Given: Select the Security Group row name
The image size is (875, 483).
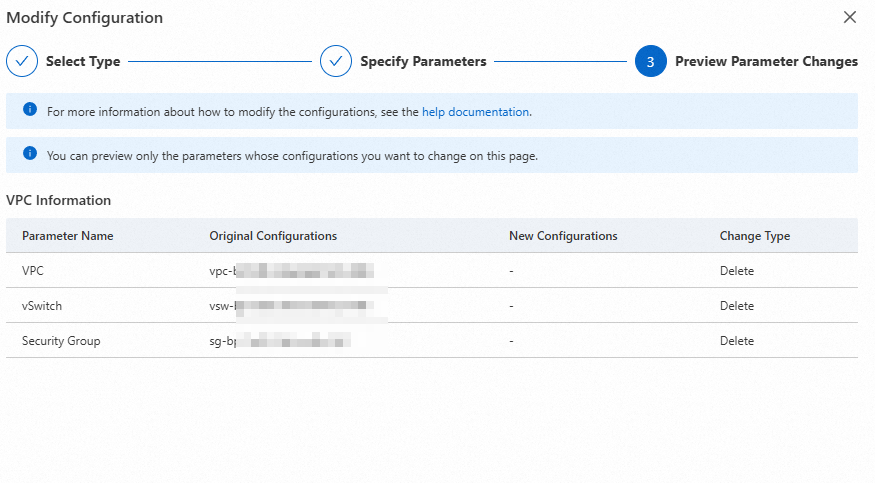Looking at the screenshot, I should [61, 341].
